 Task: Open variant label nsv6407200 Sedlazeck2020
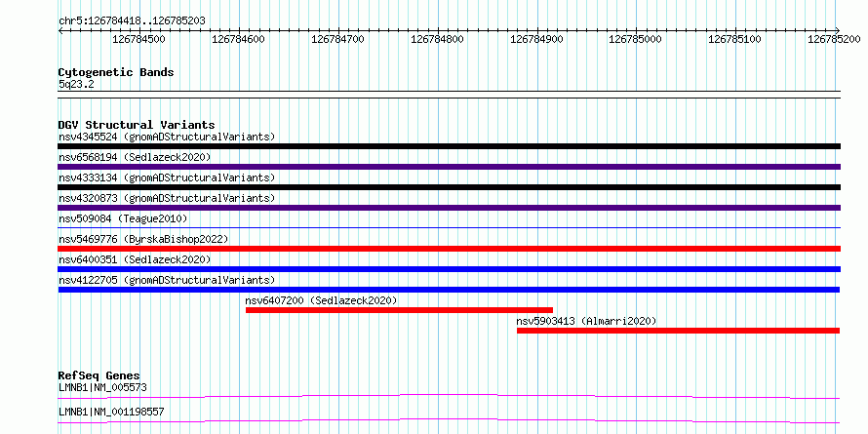click(x=321, y=300)
